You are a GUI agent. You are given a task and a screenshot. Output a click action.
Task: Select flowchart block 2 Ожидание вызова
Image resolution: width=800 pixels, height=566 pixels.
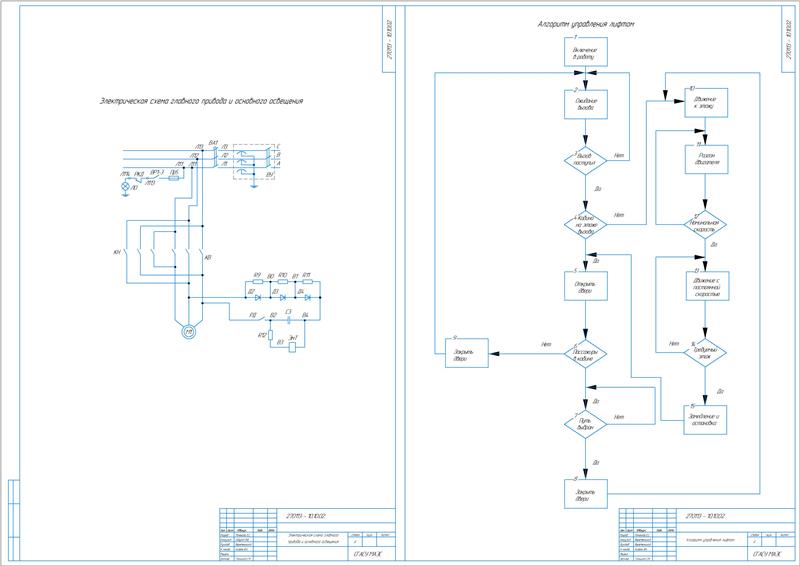586,105
